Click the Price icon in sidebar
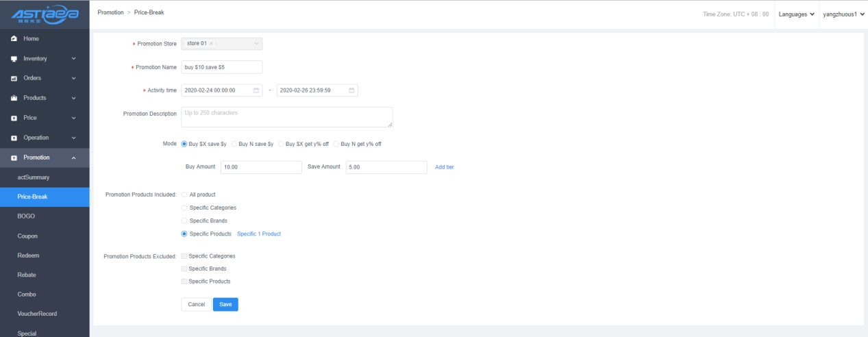 13,118
